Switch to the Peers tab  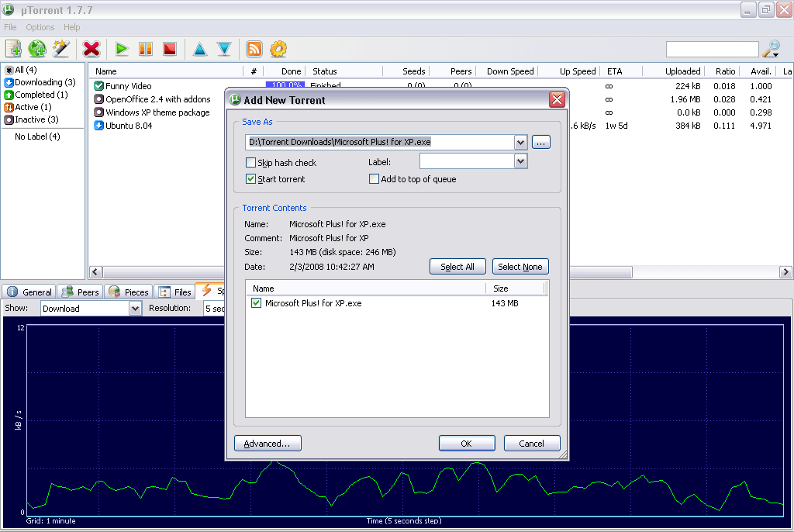pos(79,292)
